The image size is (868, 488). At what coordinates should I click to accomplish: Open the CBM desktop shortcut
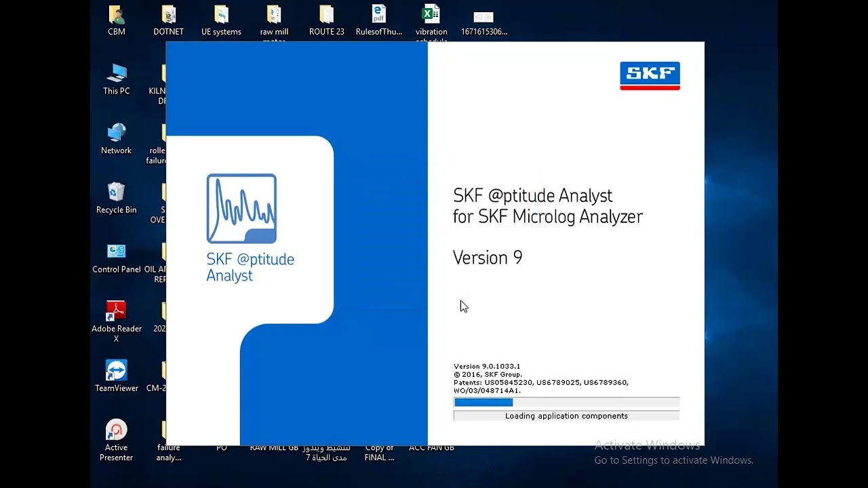click(x=117, y=20)
